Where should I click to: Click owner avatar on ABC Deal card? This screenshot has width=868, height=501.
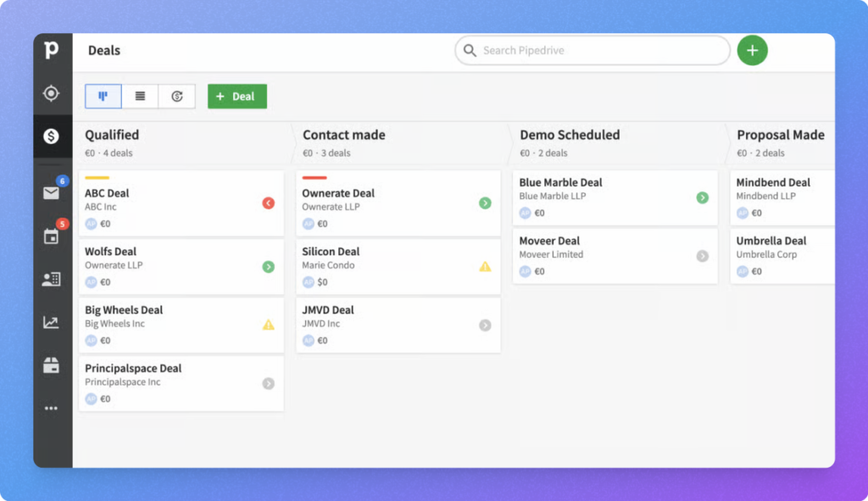91,224
